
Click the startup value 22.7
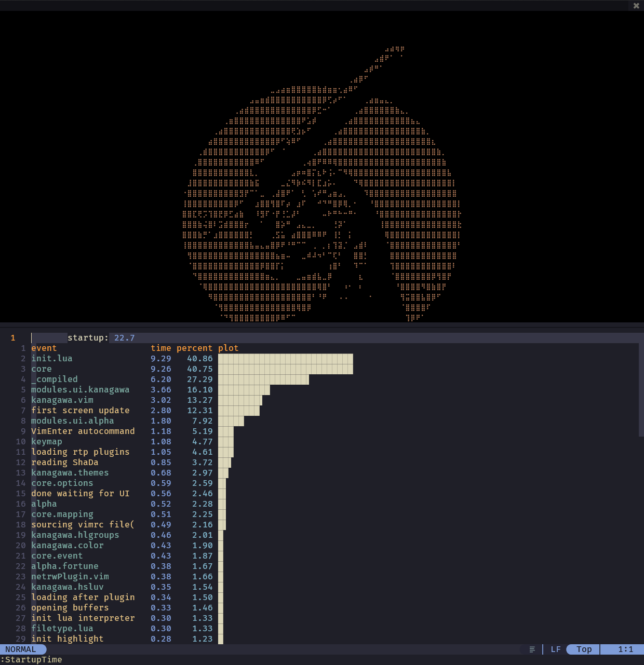coord(124,338)
